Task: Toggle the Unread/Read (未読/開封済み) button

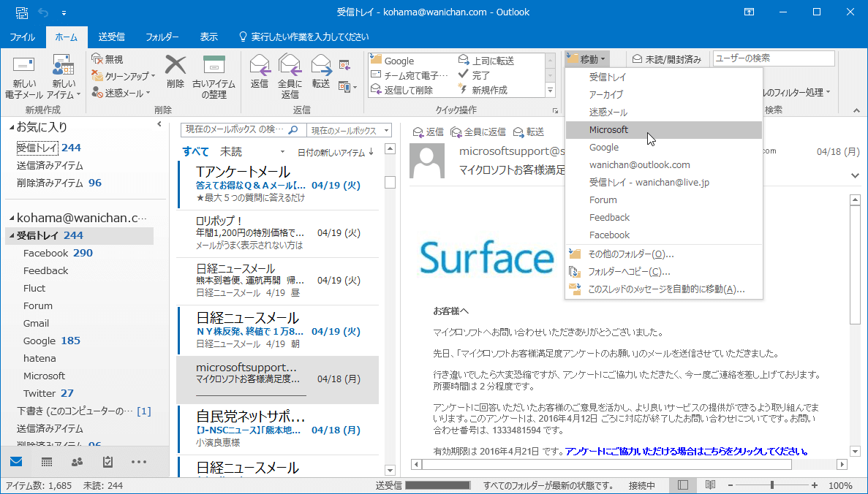Action: tap(667, 59)
